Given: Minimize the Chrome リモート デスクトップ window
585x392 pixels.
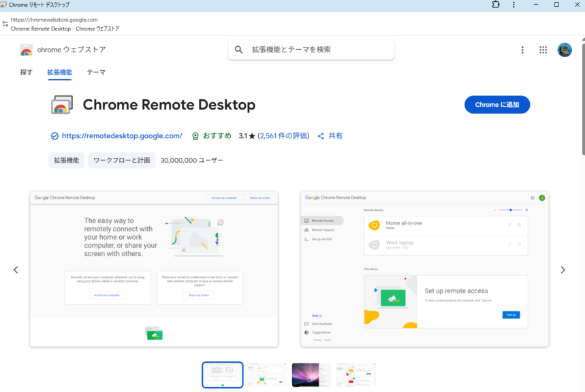Looking at the screenshot, I should coord(536,5).
